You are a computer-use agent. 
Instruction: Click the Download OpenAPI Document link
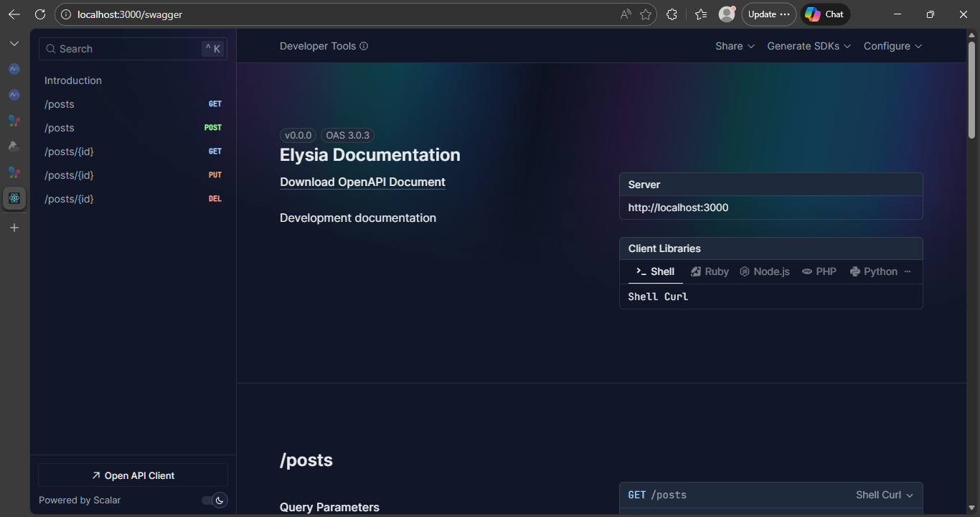[x=362, y=182]
